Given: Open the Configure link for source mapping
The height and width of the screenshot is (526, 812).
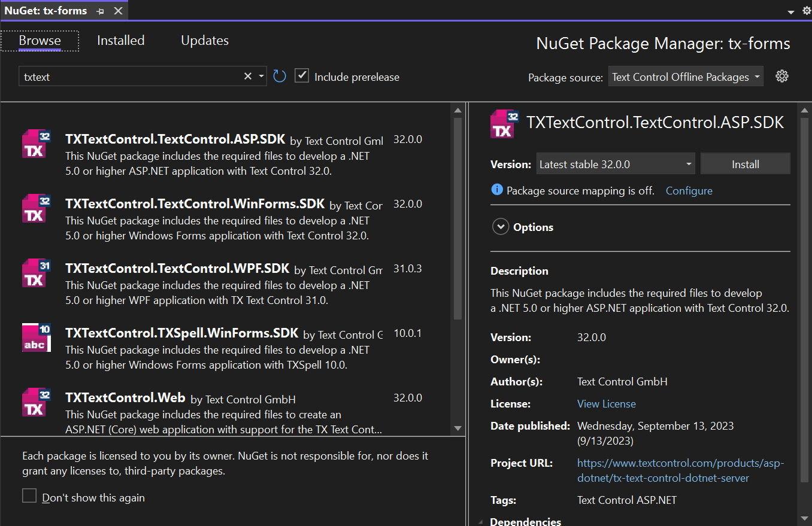Looking at the screenshot, I should click(x=689, y=190).
